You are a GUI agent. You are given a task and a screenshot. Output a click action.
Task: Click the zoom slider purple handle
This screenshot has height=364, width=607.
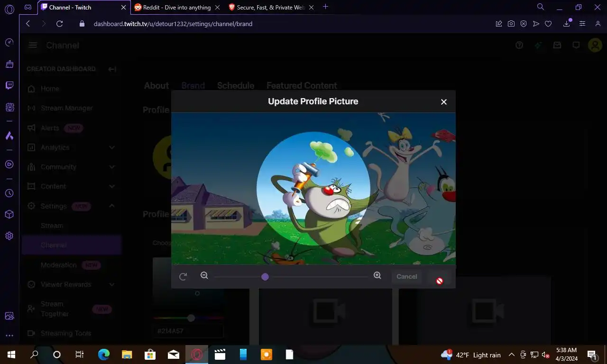pyautogui.click(x=265, y=277)
